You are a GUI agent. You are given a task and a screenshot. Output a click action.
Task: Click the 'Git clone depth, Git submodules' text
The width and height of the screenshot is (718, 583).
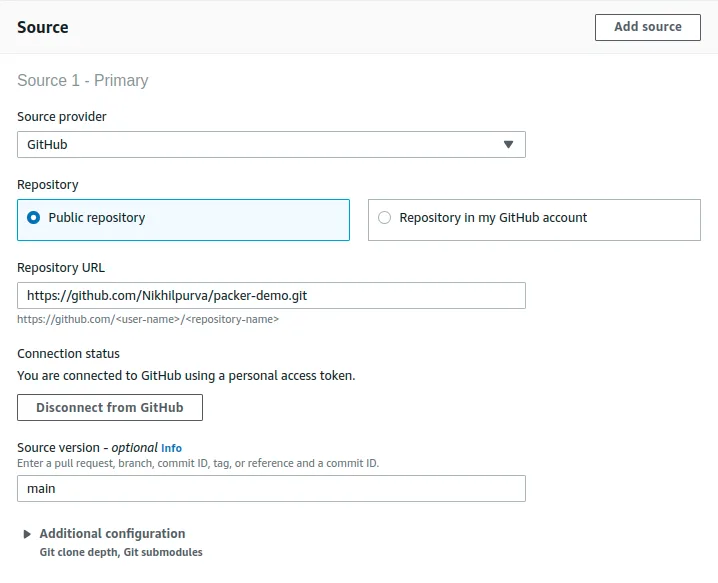(x=121, y=552)
